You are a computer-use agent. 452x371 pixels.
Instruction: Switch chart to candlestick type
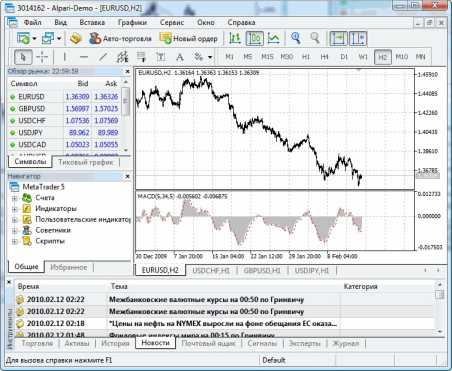255,39
